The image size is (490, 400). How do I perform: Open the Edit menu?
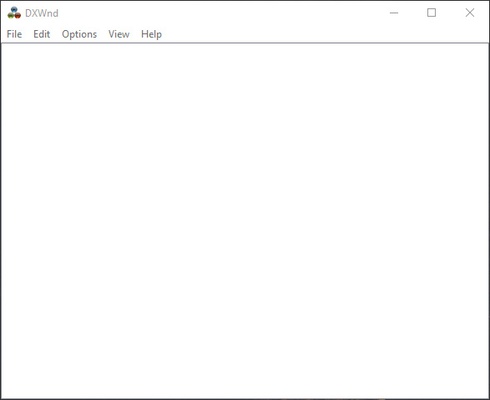(x=42, y=34)
